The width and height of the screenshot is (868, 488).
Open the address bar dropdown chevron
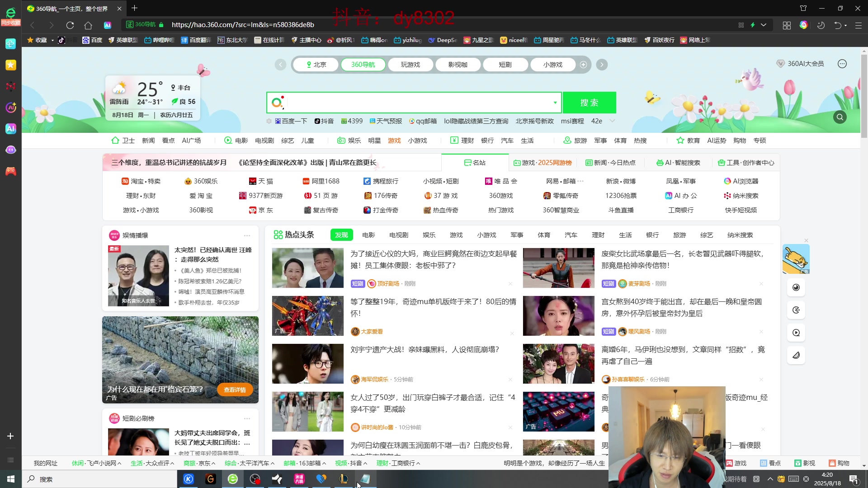coord(764,25)
